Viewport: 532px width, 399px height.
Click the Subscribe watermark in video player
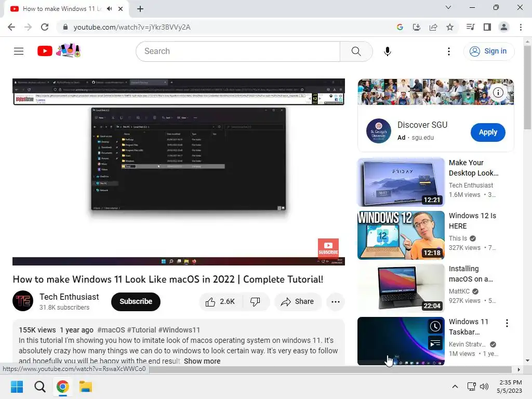pos(328,248)
